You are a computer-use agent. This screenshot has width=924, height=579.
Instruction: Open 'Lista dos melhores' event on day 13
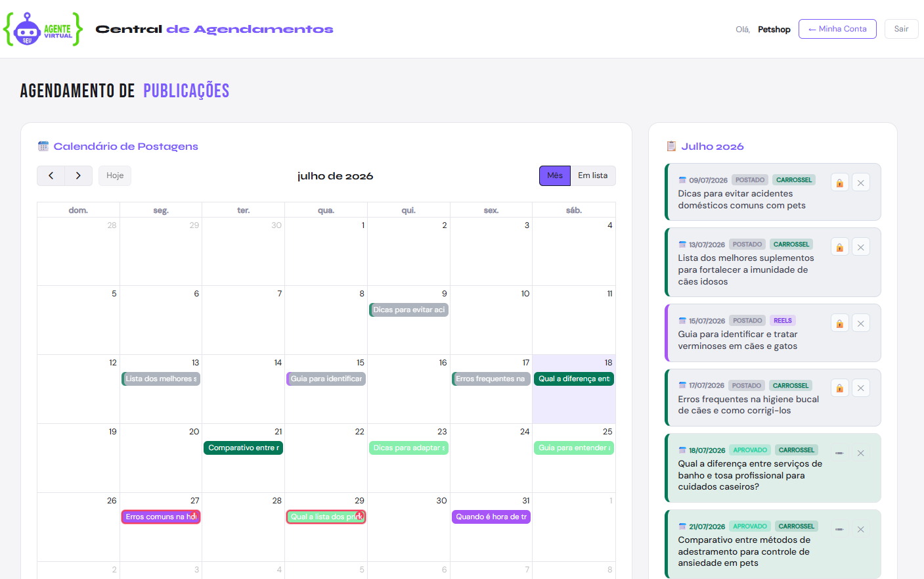click(x=161, y=379)
